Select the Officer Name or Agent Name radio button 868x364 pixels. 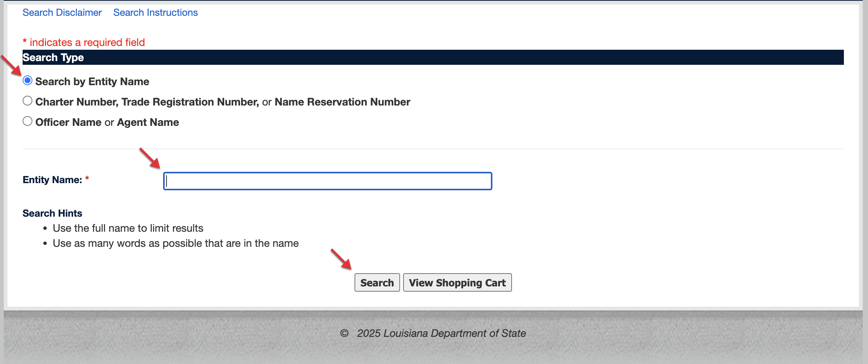pyautogui.click(x=28, y=121)
